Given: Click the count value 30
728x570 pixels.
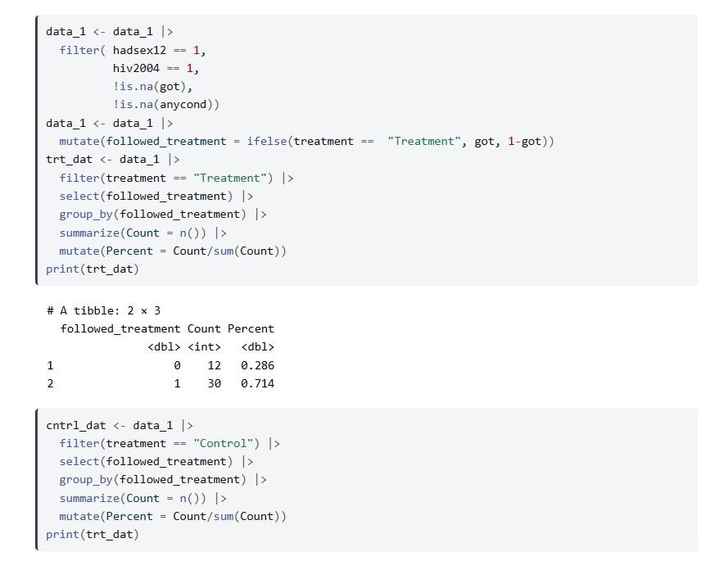Looking at the screenshot, I should [214, 383].
